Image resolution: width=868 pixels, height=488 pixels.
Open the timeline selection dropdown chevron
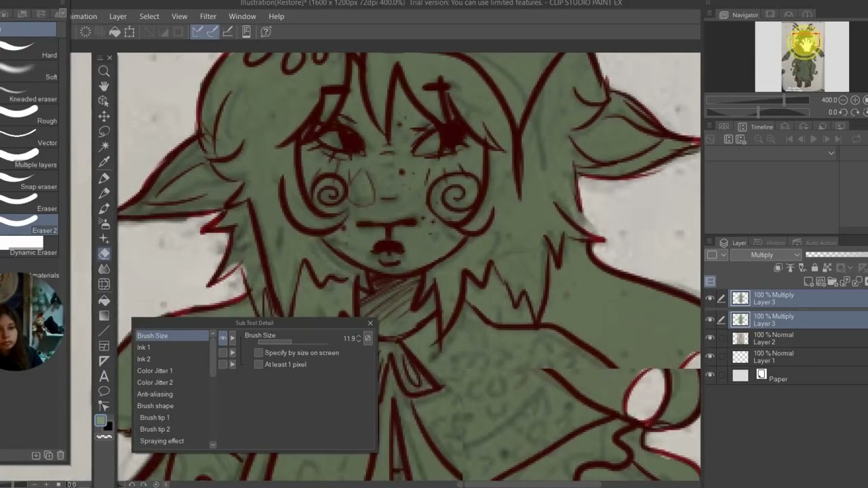click(831, 153)
